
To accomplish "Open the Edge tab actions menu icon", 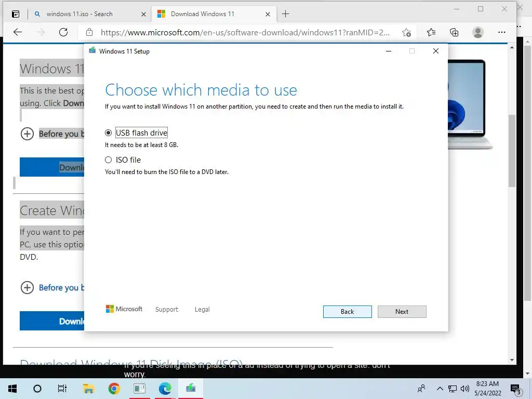I will [x=16, y=14].
